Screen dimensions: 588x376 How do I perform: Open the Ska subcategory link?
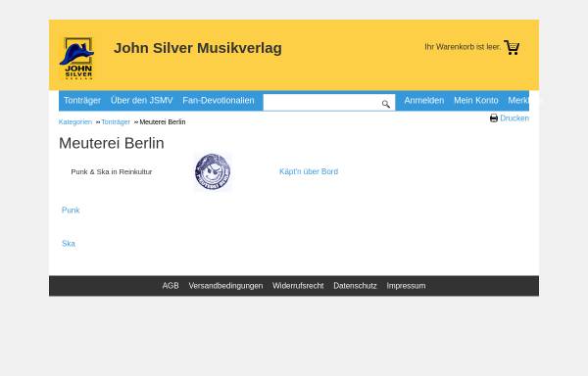69,244
